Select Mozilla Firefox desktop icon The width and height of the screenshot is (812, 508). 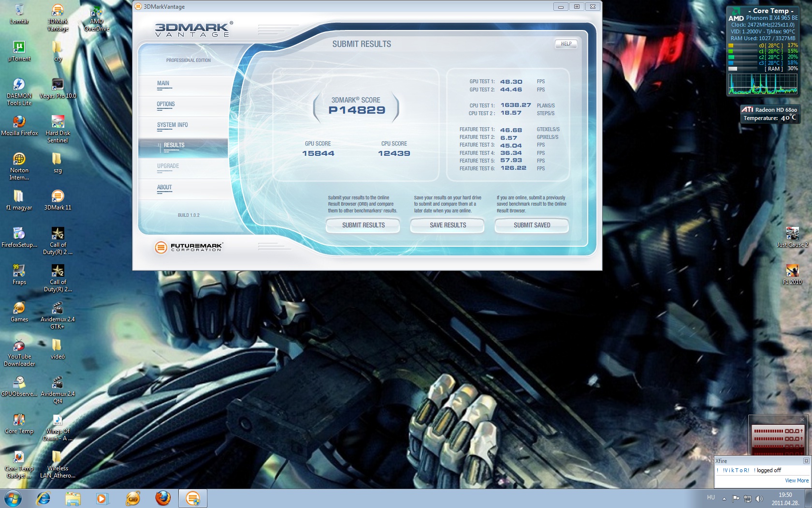(x=19, y=126)
